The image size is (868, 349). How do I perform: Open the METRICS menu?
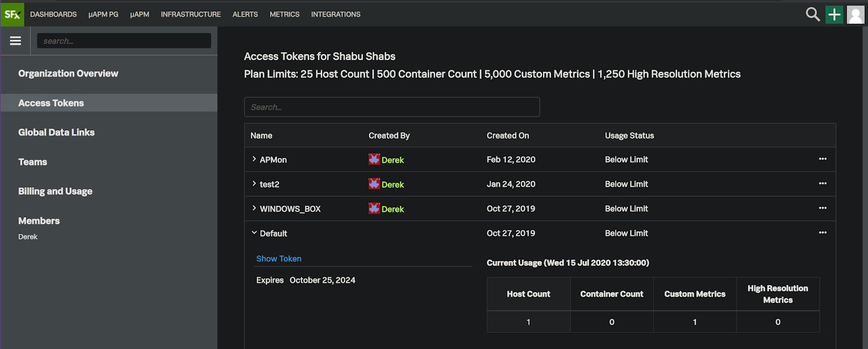pyautogui.click(x=284, y=14)
